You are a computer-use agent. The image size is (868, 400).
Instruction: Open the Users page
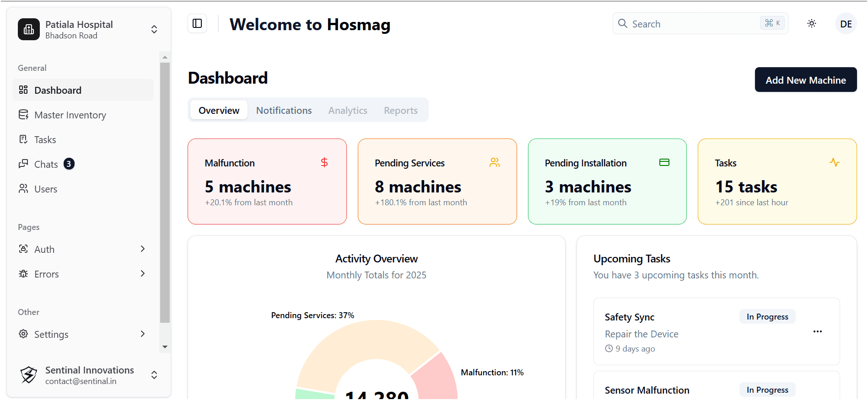[45, 189]
